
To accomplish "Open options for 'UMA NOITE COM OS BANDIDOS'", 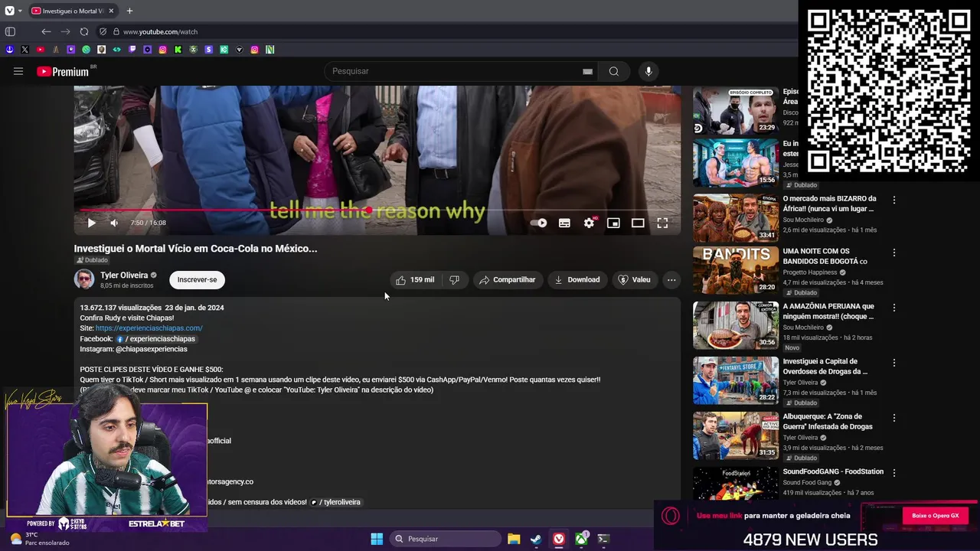I will pos(893,253).
